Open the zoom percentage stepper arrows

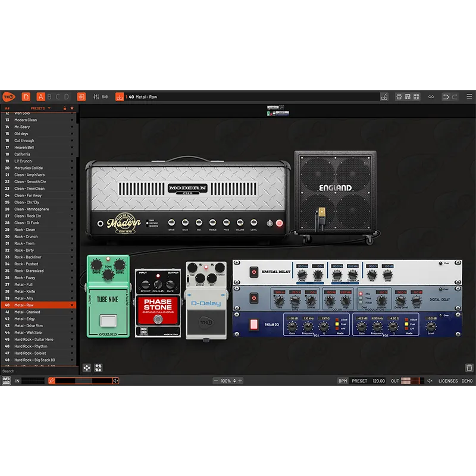[x=234, y=381]
